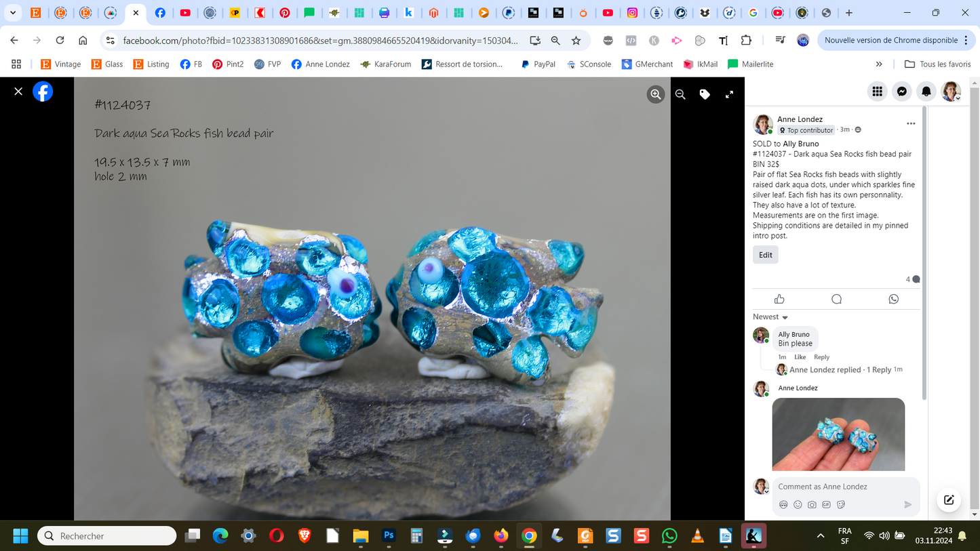Open the emoji picker for comment

(x=798, y=505)
